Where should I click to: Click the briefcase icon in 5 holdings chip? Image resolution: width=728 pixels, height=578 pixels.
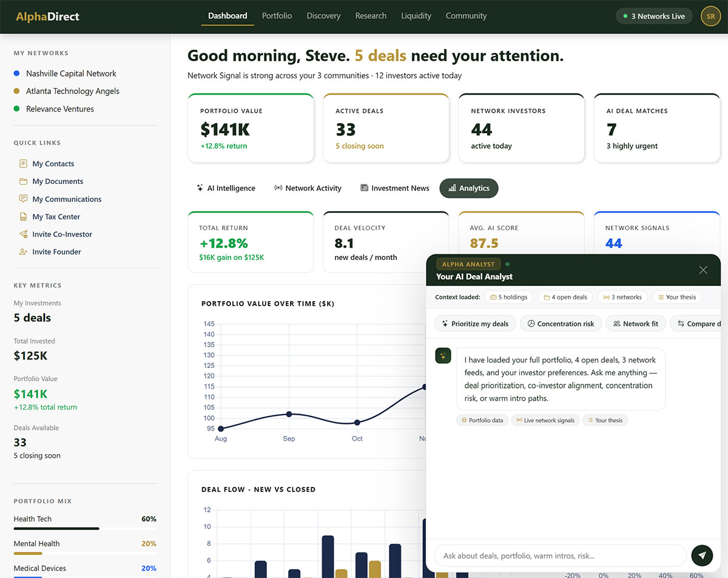(x=494, y=297)
